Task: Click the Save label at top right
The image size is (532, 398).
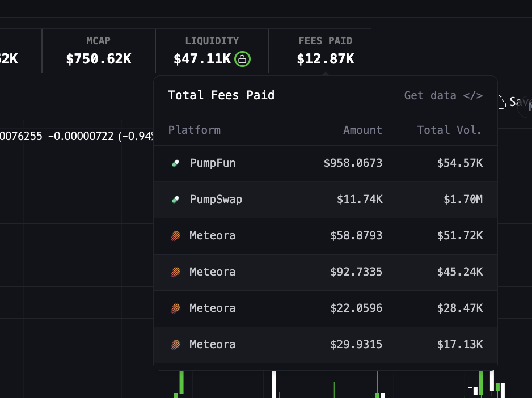Action: click(x=517, y=103)
